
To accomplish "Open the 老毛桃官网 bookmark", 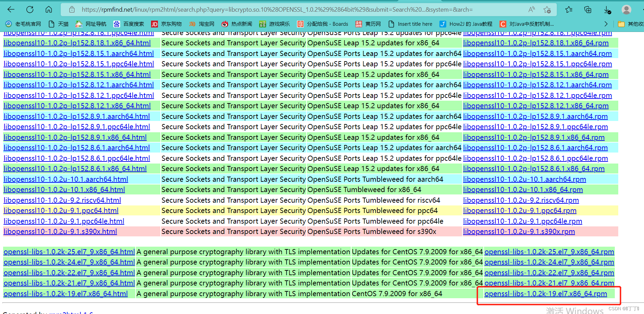I will point(23,24).
